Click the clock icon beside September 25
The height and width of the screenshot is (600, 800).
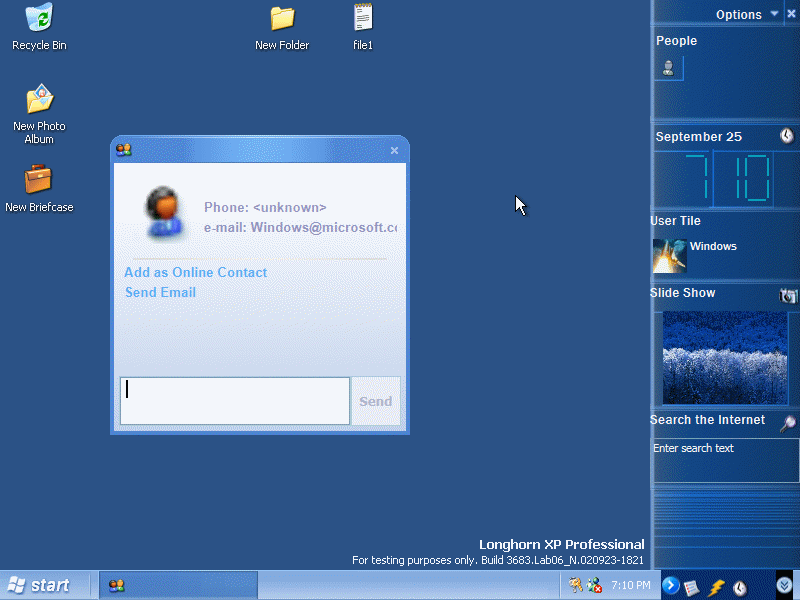[787, 135]
